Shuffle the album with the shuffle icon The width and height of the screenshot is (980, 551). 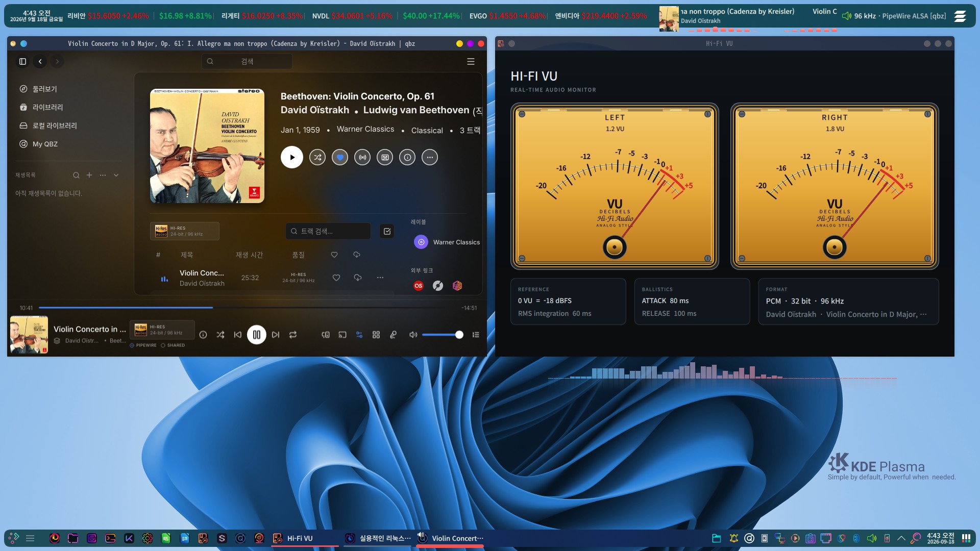317,157
